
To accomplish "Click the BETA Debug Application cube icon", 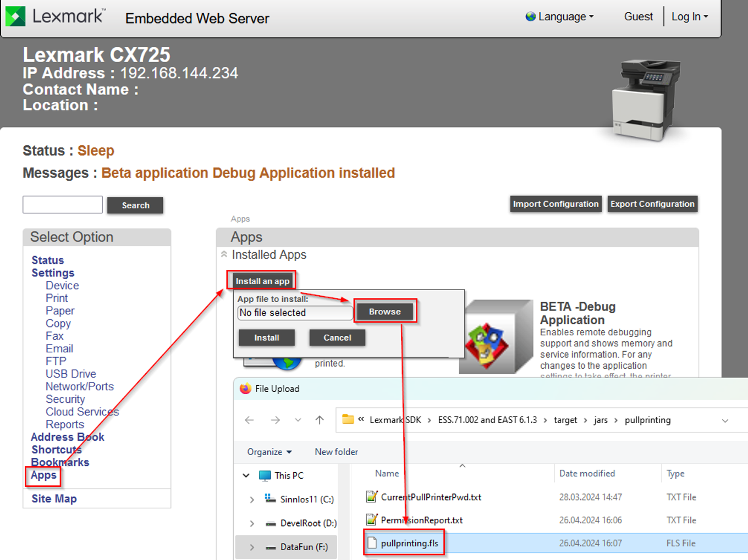I will point(496,337).
